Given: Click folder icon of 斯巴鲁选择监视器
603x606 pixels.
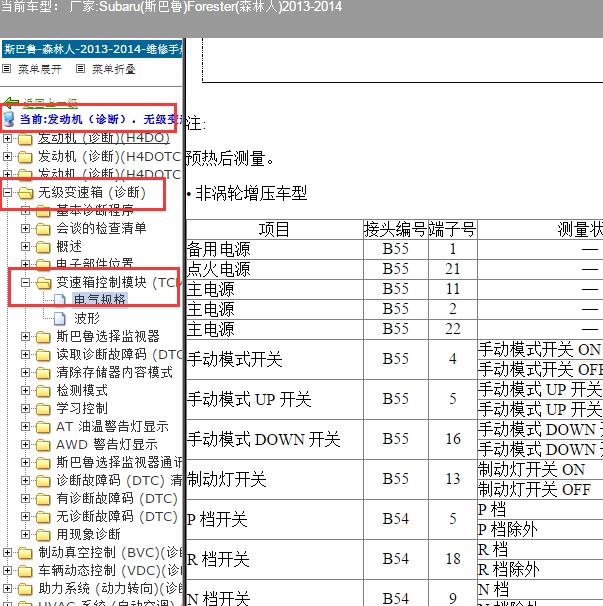Looking at the screenshot, I should tap(43, 337).
